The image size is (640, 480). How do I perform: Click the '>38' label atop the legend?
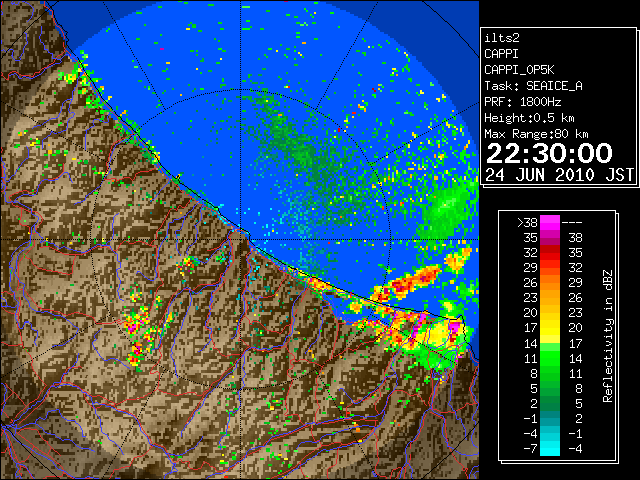click(527, 222)
